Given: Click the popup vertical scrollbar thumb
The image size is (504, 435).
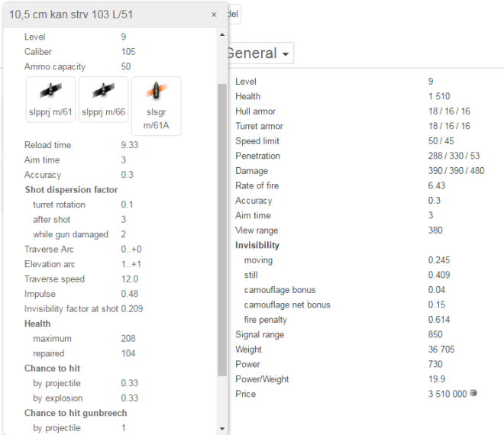Looking at the screenshot, I should [221, 229].
